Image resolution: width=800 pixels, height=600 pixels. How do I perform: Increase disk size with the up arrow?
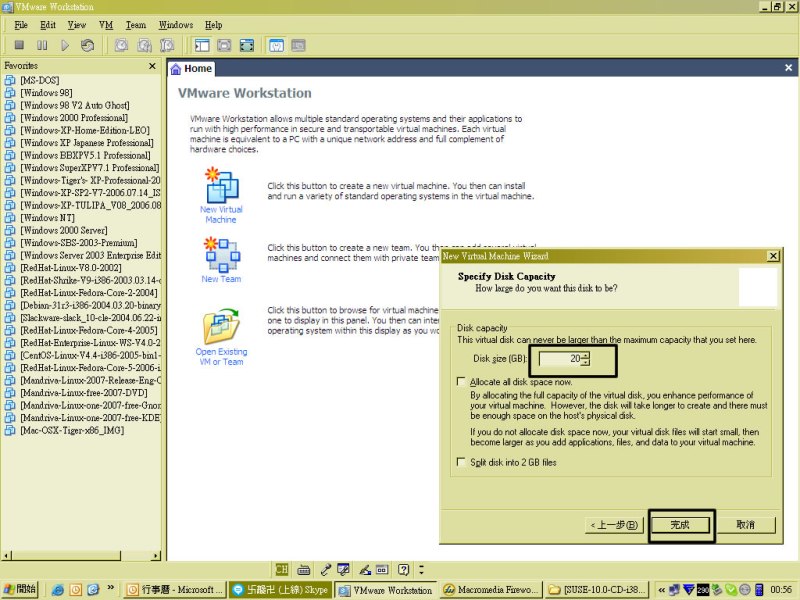(x=585, y=354)
